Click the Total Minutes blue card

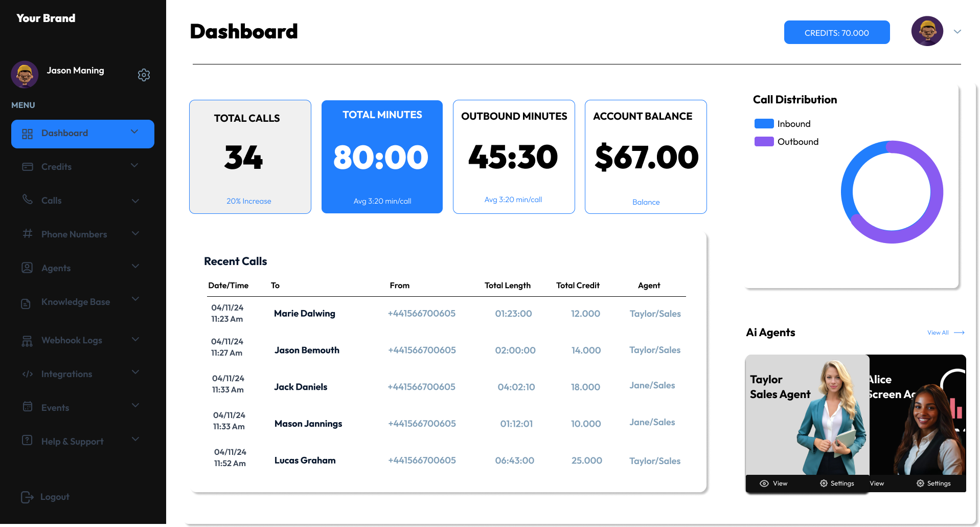[x=382, y=157]
